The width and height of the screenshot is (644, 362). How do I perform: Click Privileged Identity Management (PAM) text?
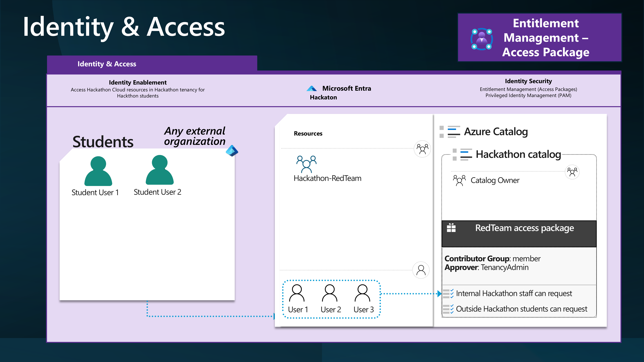click(528, 95)
